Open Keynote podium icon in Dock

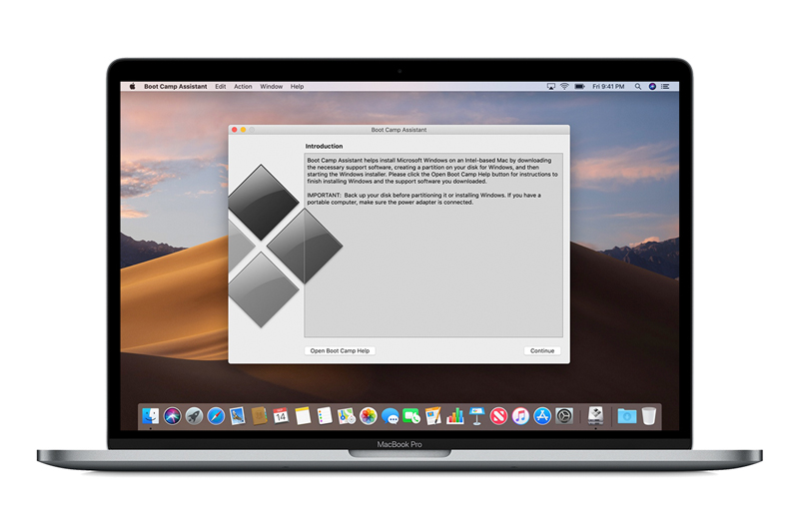click(x=477, y=416)
